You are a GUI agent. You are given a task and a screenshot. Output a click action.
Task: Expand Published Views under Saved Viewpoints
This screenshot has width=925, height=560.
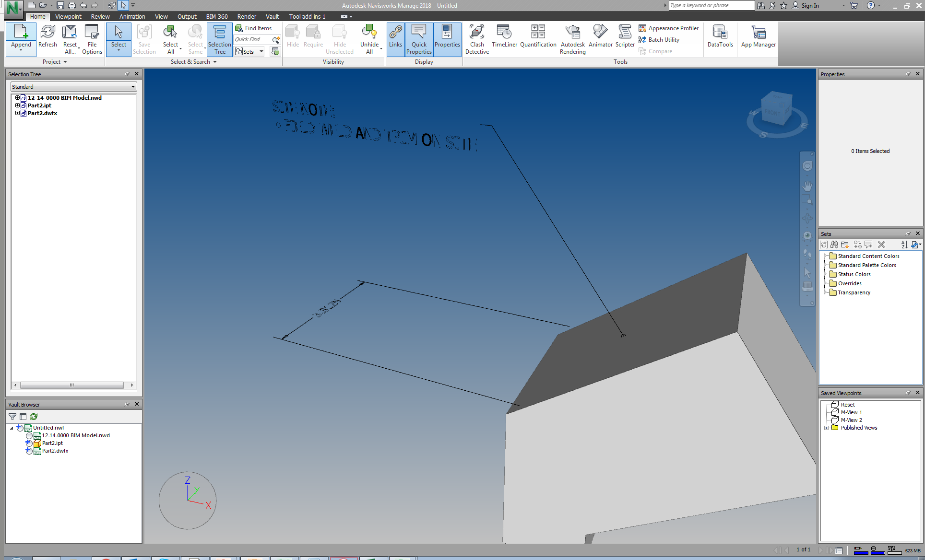(827, 427)
